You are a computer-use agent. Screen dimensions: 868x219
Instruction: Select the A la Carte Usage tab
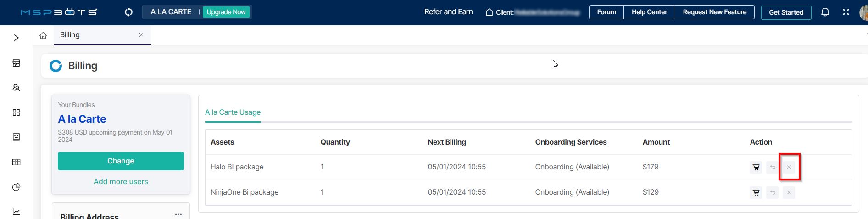(x=233, y=112)
